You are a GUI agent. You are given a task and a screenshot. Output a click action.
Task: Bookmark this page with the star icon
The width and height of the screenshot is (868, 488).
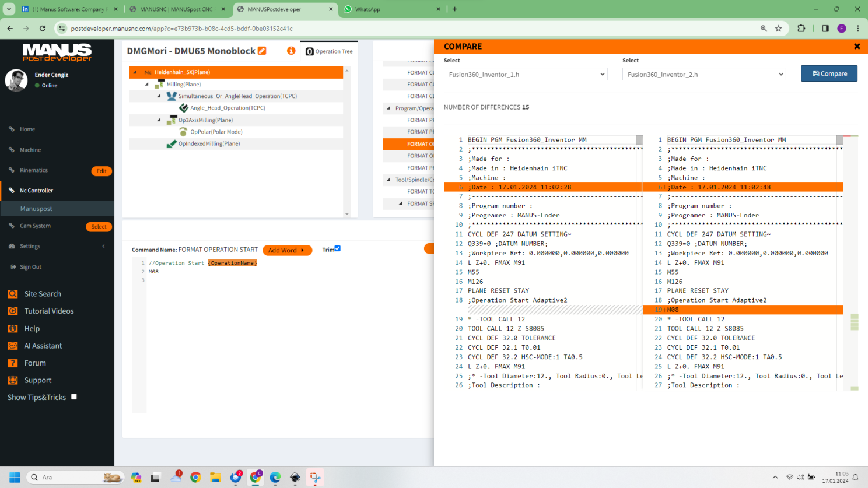click(778, 29)
